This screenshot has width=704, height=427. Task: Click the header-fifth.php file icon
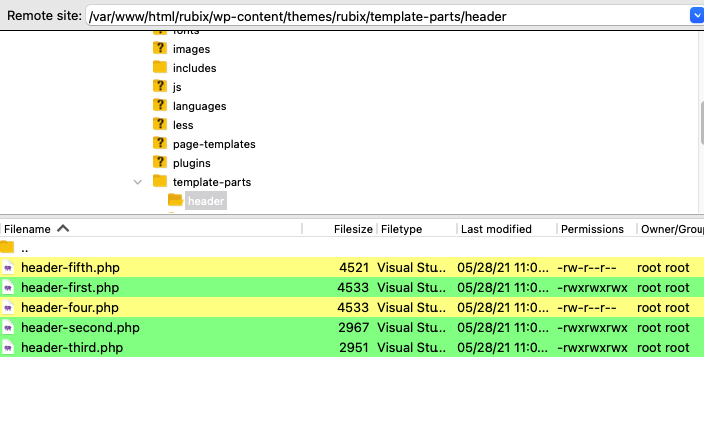8,268
